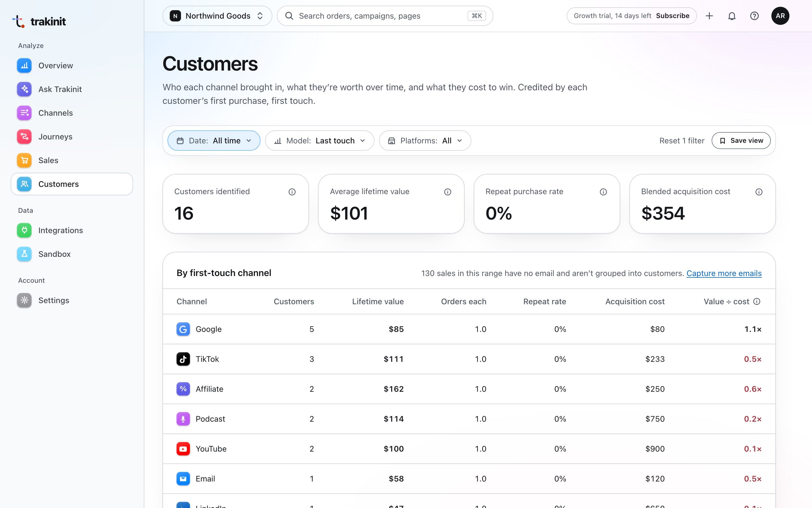
Task: Sort by the Acquisition cost column header
Action: [635, 301]
